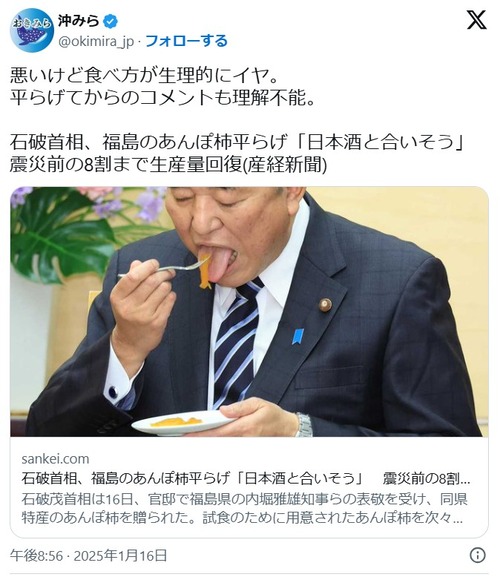This screenshot has height=577, width=500.
Task: Click the blue ribbon pin in the photo
Action: point(298,336)
